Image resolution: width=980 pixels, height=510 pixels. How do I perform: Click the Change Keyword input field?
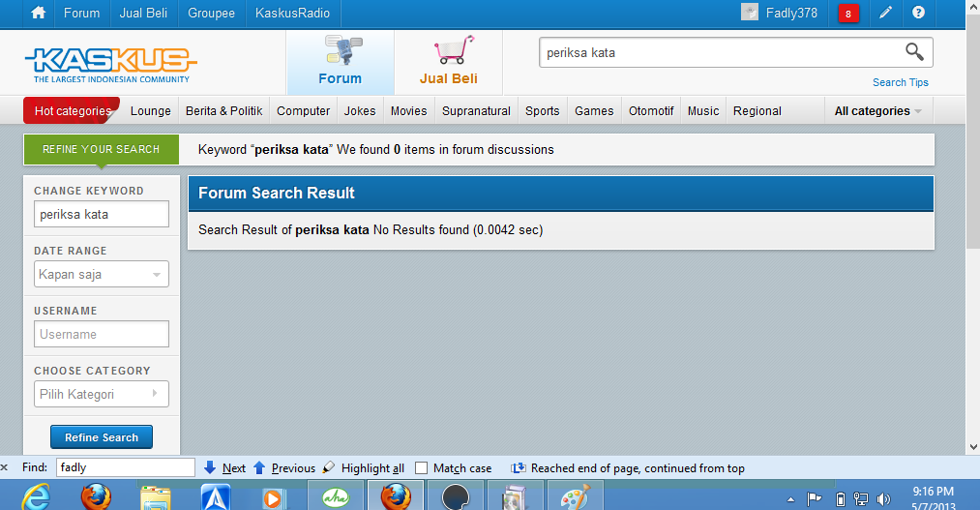pos(102,214)
